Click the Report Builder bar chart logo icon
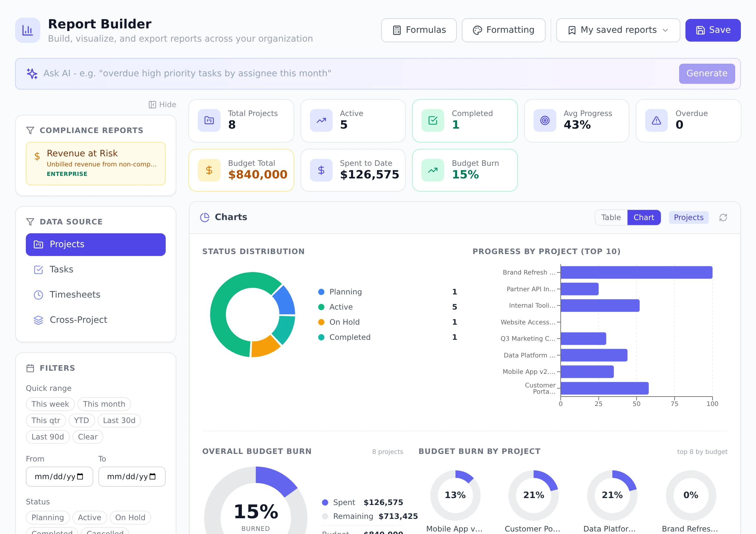This screenshot has width=756, height=534. (x=28, y=30)
